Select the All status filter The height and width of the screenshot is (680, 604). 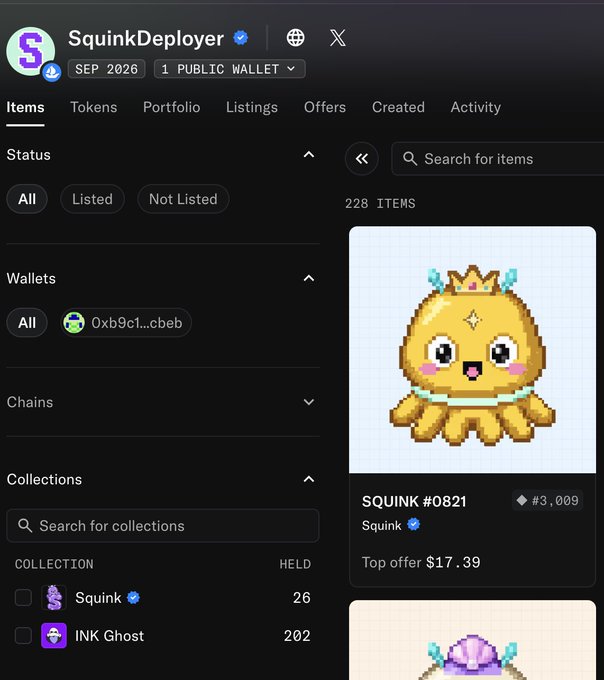[27, 199]
